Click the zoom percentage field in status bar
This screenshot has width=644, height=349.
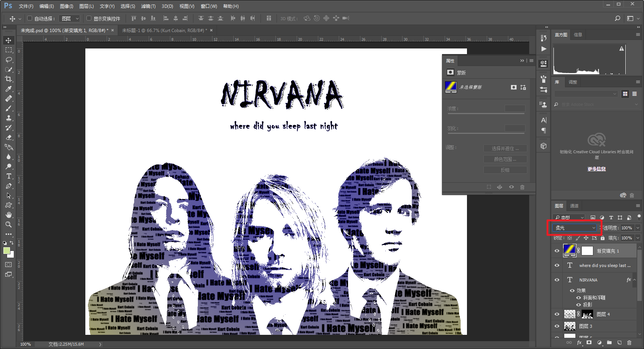[26, 344]
